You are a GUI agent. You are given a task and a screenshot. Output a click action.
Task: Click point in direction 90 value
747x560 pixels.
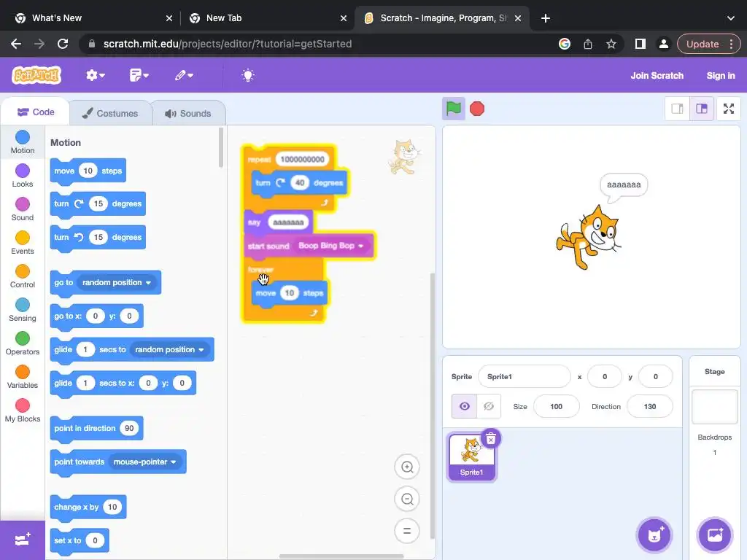(x=129, y=428)
